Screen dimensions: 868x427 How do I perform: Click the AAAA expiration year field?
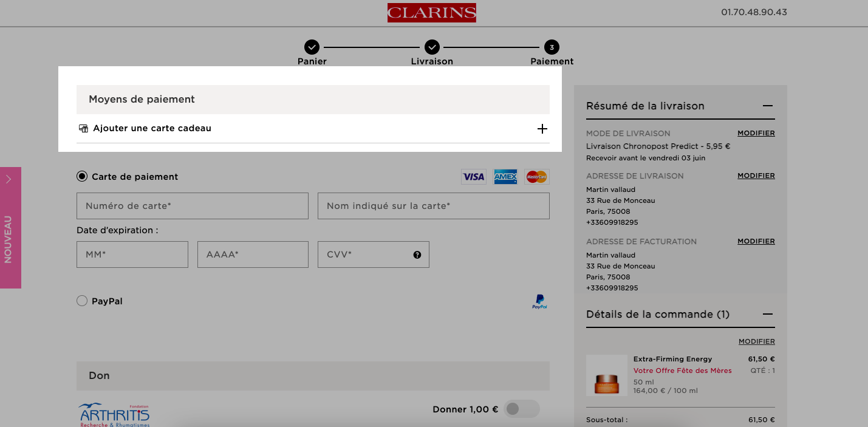pyautogui.click(x=253, y=254)
